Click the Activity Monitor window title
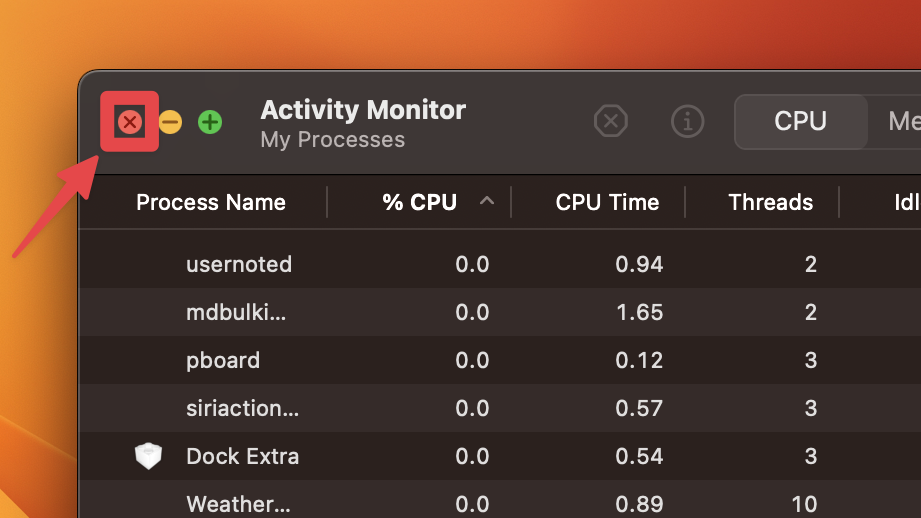This screenshot has height=518, width=921. click(363, 110)
